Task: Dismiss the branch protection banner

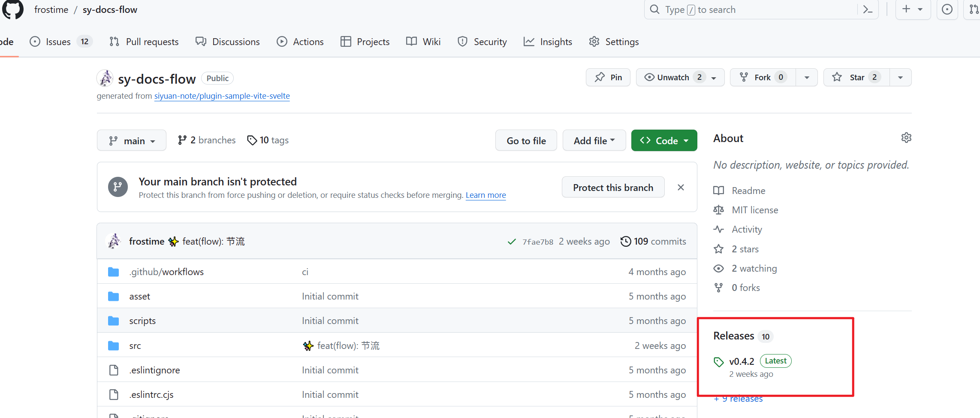Action: (x=681, y=188)
